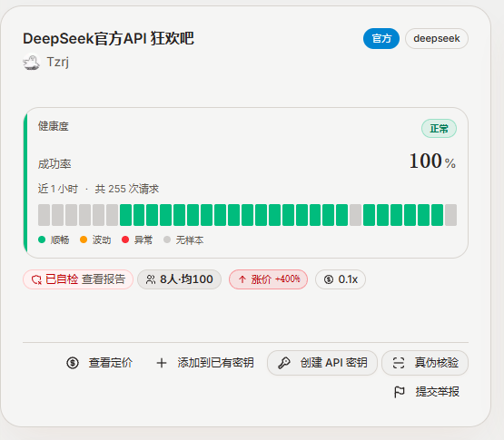Click the plus icon beside 添加到已有密钥
Image resolution: width=504 pixels, height=440 pixels.
point(162,363)
